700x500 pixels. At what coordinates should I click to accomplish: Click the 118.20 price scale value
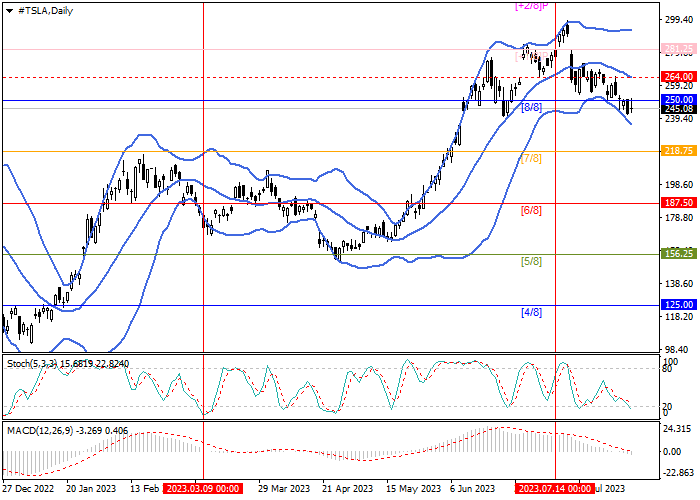679,317
